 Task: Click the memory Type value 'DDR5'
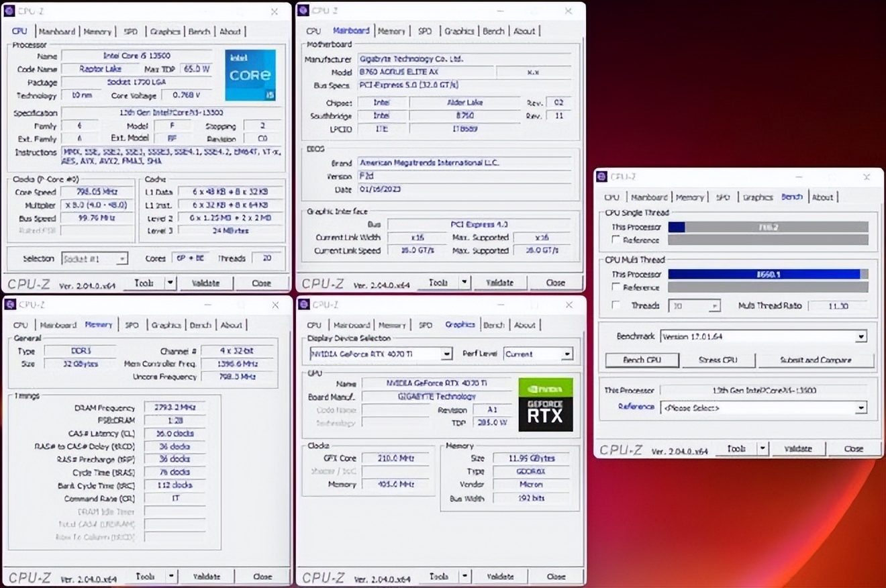pos(79,351)
